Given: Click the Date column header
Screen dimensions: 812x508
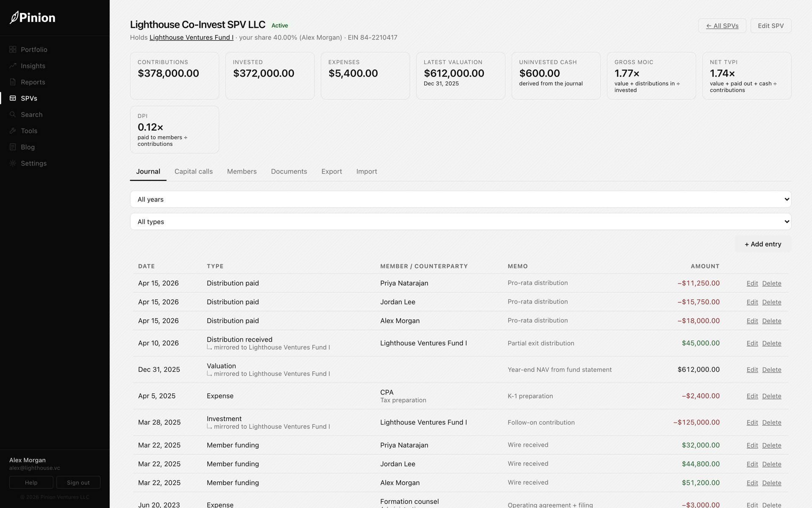Looking at the screenshot, I should point(146,266).
